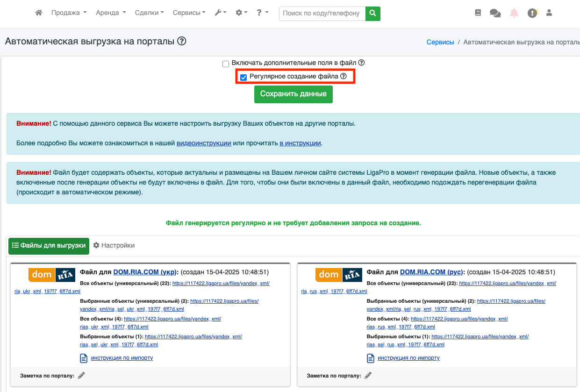Expand the Продажа dropdown menu
The width and height of the screenshot is (580, 392).
click(x=69, y=13)
